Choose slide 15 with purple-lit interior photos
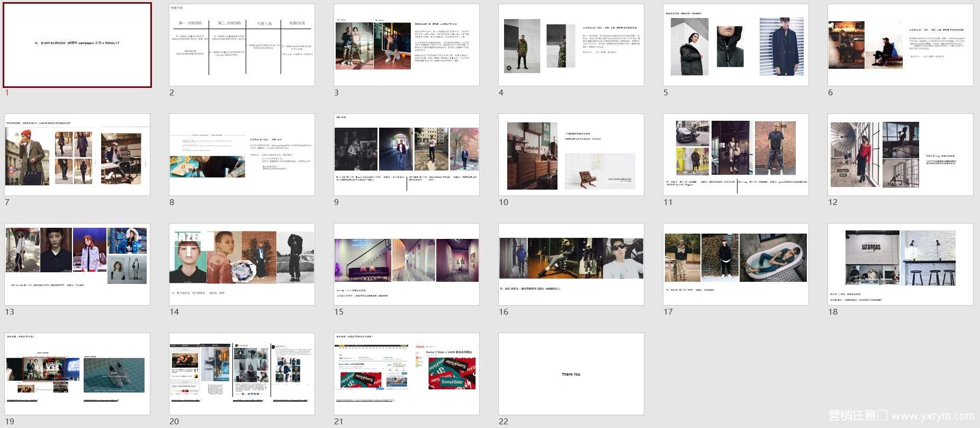Viewport: 980px width, 428px height. pyautogui.click(x=407, y=264)
